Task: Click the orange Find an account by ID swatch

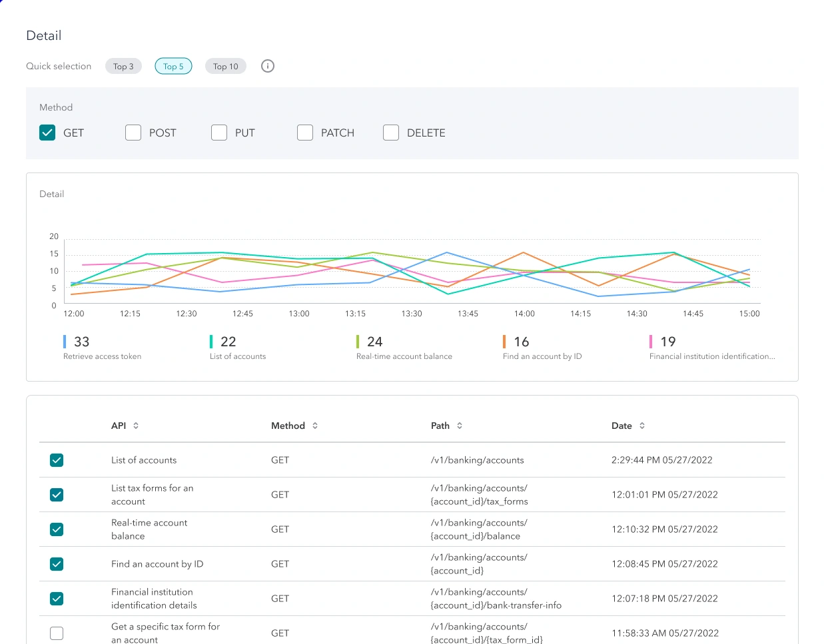Action: [x=504, y=342]
